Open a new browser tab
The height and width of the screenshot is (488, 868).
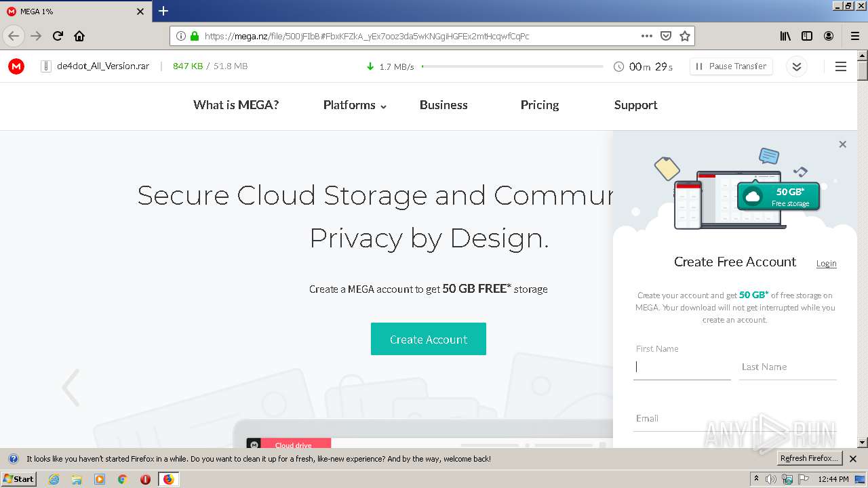coord(163,11)
